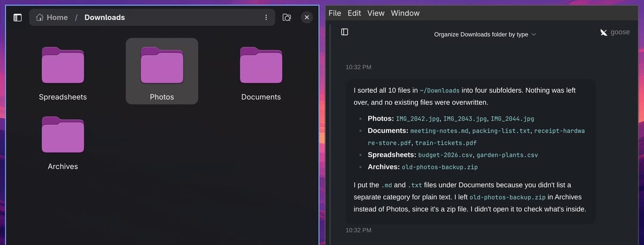Viewport: 644px width, 245px height.
Task: Click old-photos-backup.zip in the Archives bullet
Action: pyautogui.click(x=440, y=167)
